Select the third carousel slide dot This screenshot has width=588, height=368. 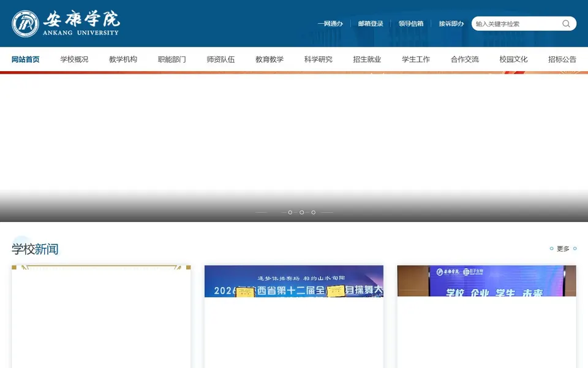[313, 213]
